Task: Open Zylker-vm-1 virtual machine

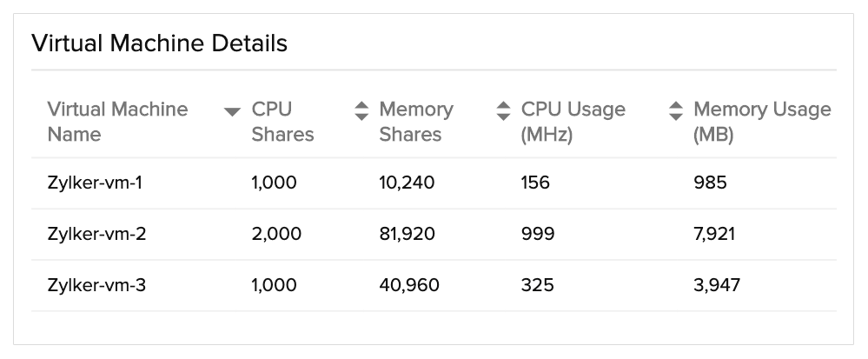Action: tap(95, 183)
